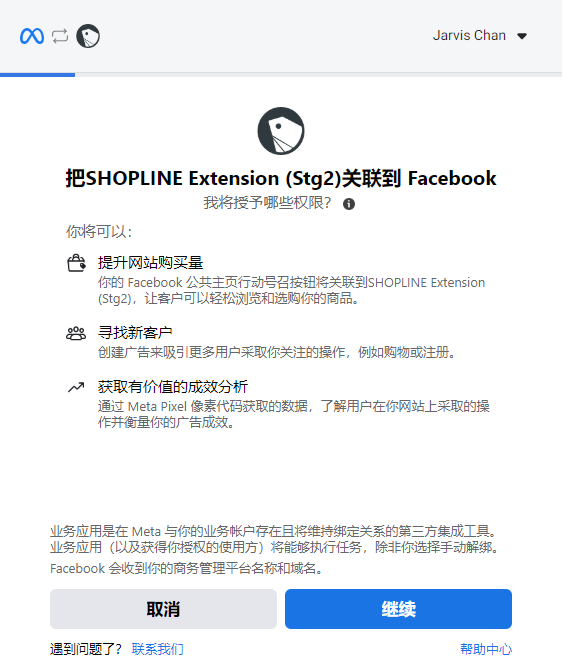Click the 继续 continue button
The height and width of the screenshot is (670, 583).
click(398, 609)
